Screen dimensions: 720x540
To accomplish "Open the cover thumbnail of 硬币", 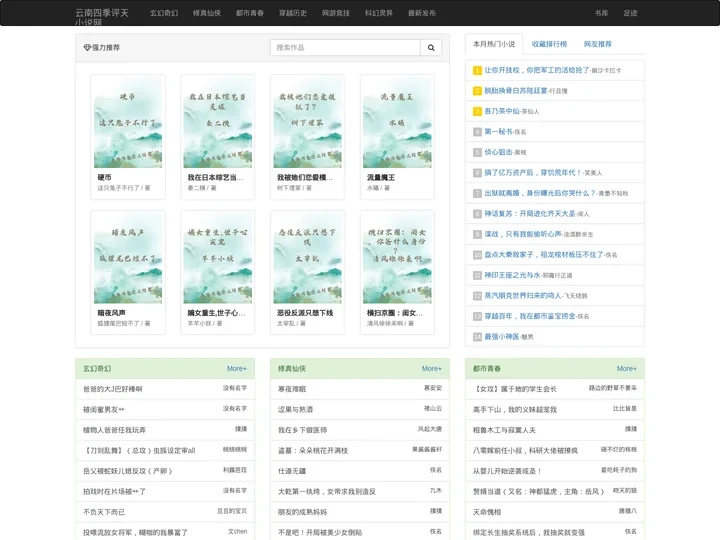I will coord(128,123).
